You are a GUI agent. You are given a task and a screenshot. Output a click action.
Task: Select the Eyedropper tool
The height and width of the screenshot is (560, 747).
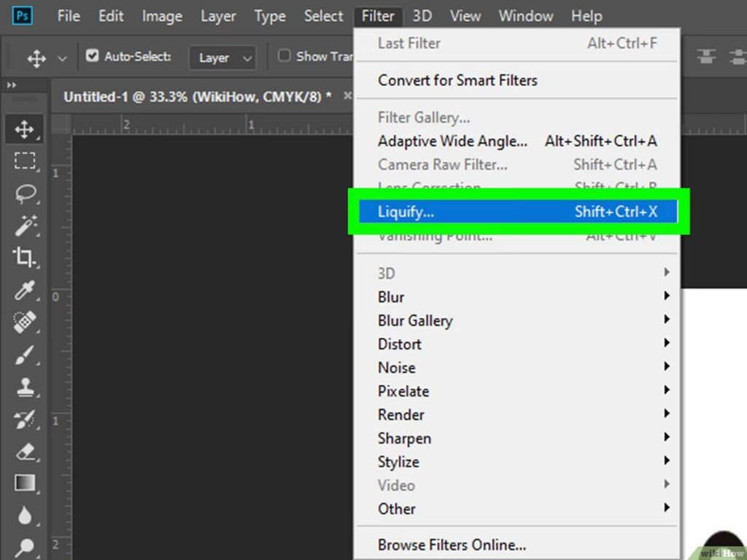(x=25, y=289)
